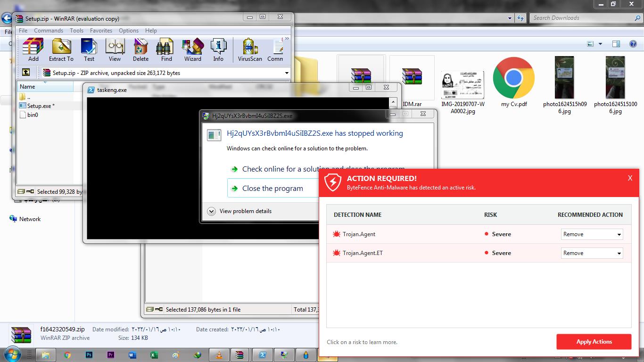Expand View problem details

(211, 211)
